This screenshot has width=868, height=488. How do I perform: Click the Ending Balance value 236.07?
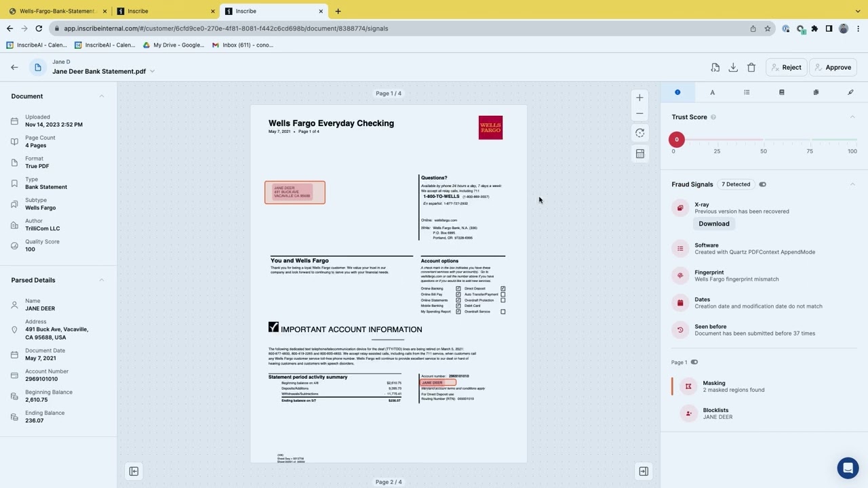pos(35,420)
